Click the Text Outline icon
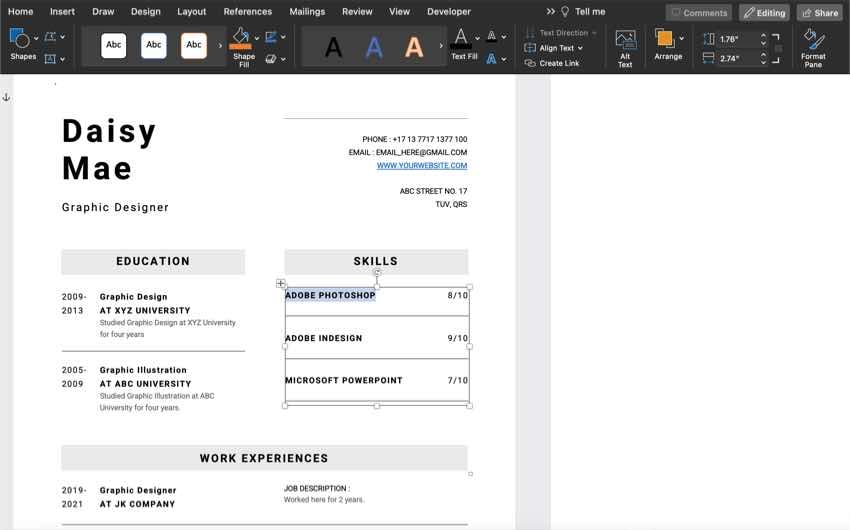The height and width of the screenshot is (530, 850). click(x=492, y=37)
